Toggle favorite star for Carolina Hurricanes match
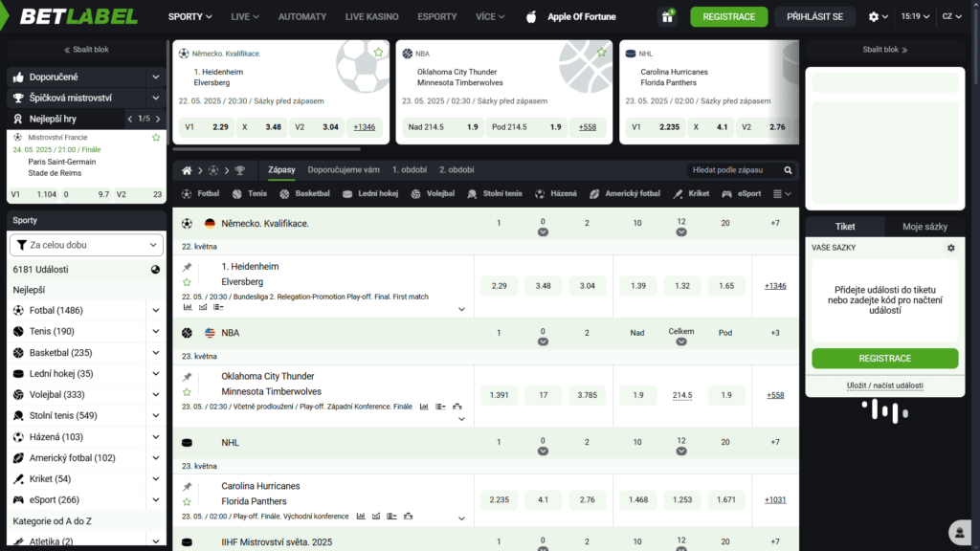This screenshot has height=551, width=980. point(188,501)
